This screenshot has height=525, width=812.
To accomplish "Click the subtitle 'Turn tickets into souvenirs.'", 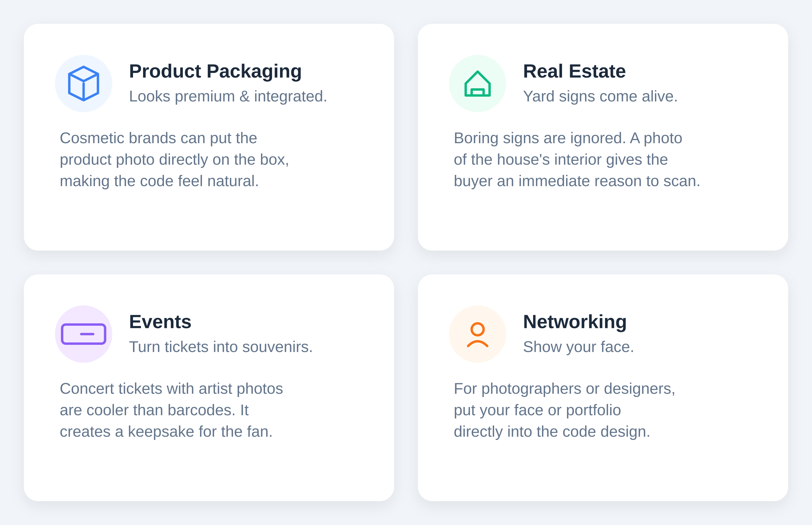I will point(221,347).
